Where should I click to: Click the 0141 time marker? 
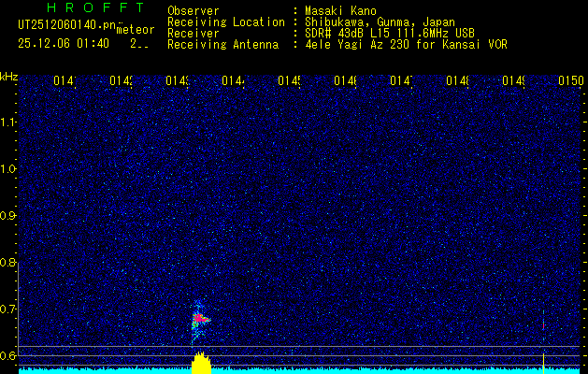point(65,80)
